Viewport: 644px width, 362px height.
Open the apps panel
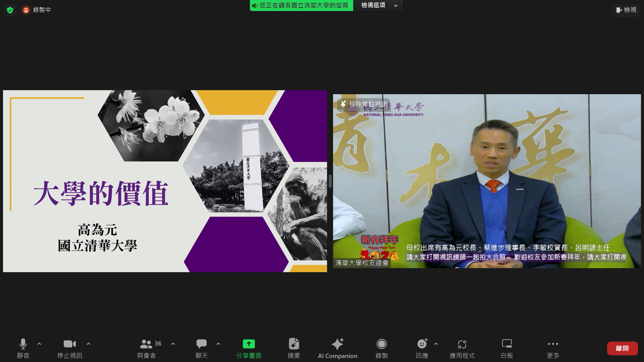[x=462, y=348]
